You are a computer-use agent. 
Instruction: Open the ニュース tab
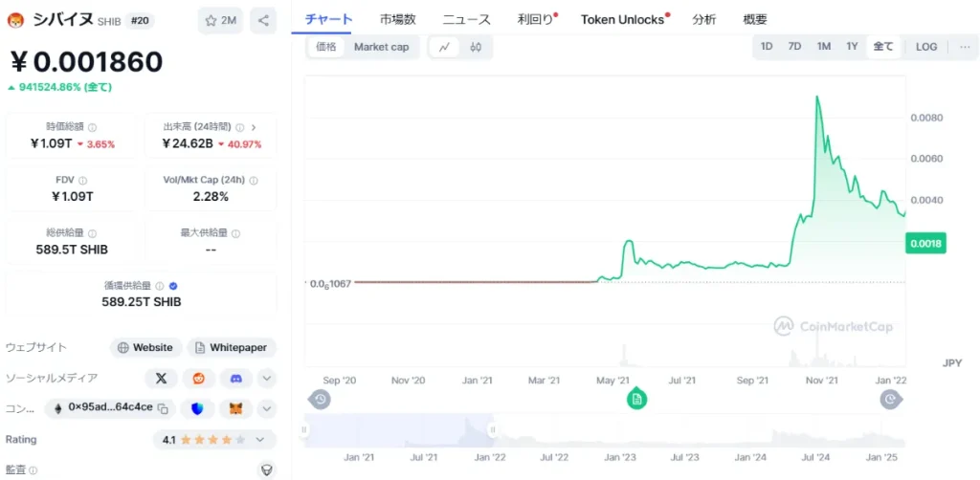click(466, 19)
